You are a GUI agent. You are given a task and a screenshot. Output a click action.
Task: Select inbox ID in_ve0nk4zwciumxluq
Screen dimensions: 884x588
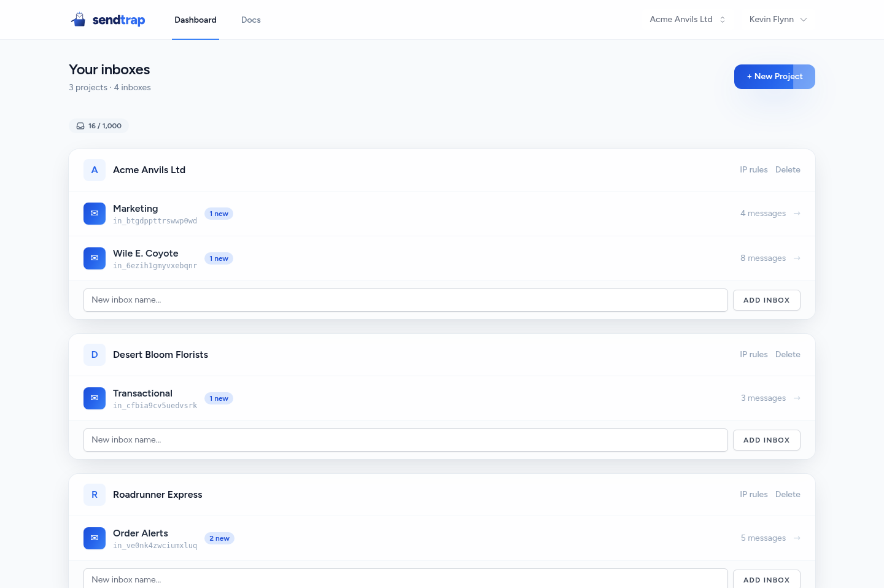(x=155, y=546)
